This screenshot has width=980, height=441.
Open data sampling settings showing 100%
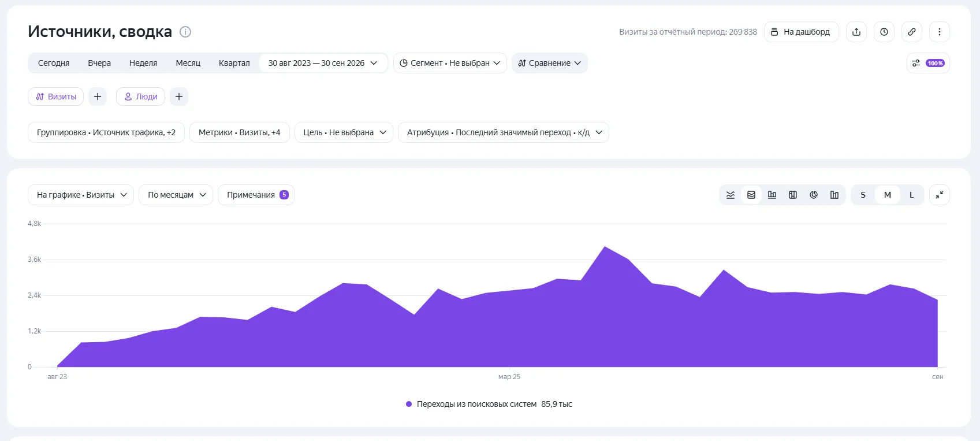[x=928, y=63]
